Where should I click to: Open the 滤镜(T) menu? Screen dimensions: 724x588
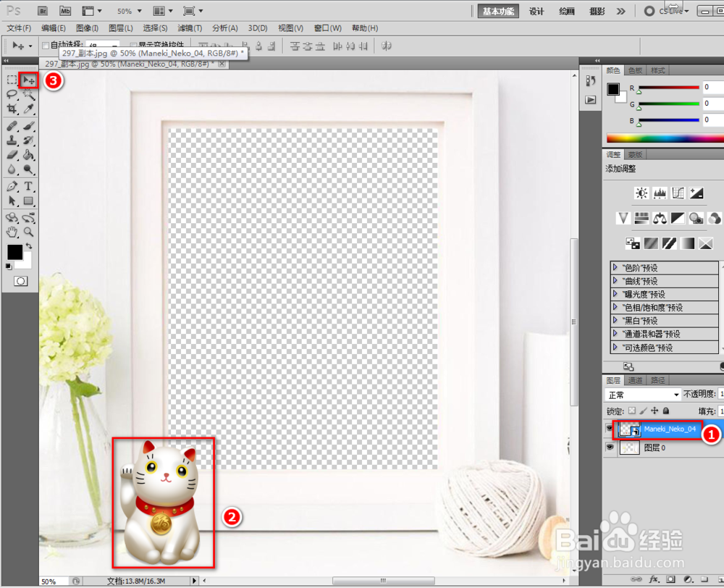point(190,28)
